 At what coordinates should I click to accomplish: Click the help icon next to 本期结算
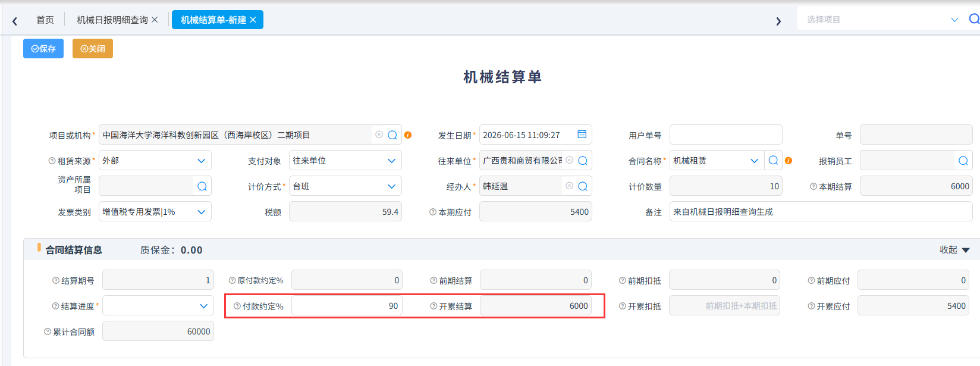tap(813, 186)
